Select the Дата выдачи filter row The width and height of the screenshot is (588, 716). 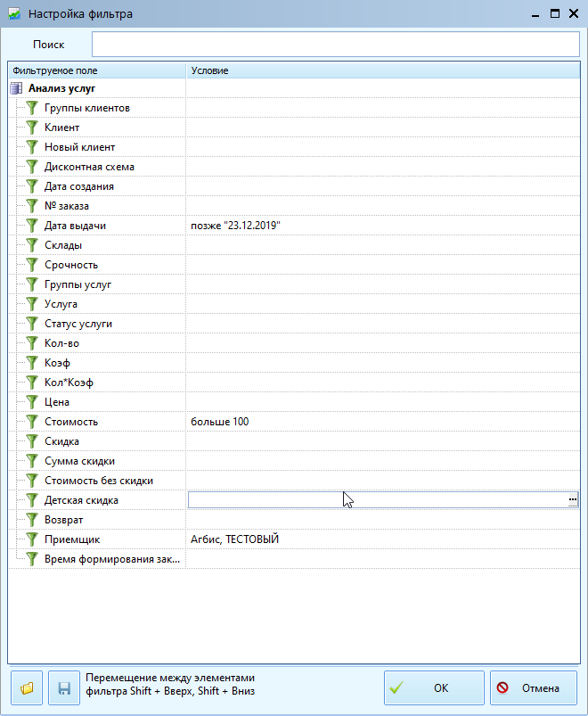point(294,226)
